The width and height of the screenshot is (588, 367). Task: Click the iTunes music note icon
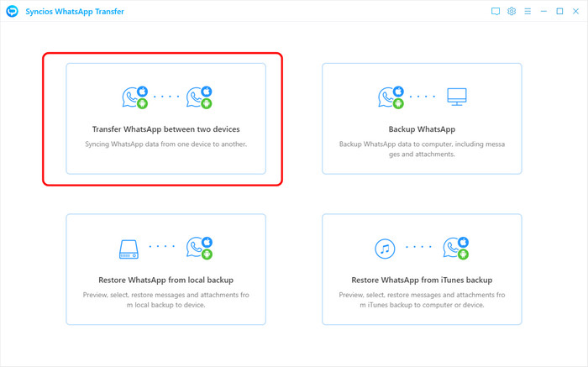click(385, 249)
